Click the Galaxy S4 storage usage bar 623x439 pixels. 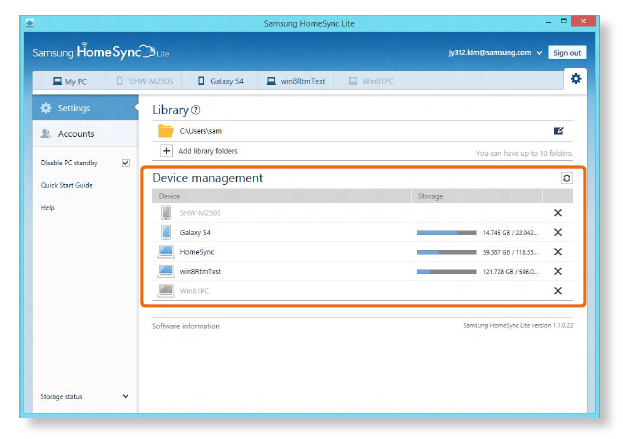coord(446,232)
